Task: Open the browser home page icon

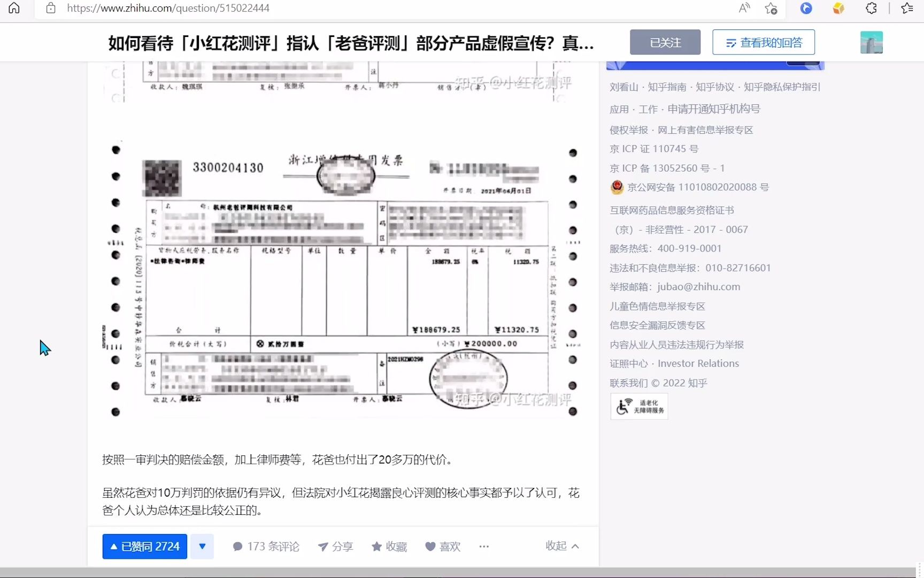Action: click(14, 8)
